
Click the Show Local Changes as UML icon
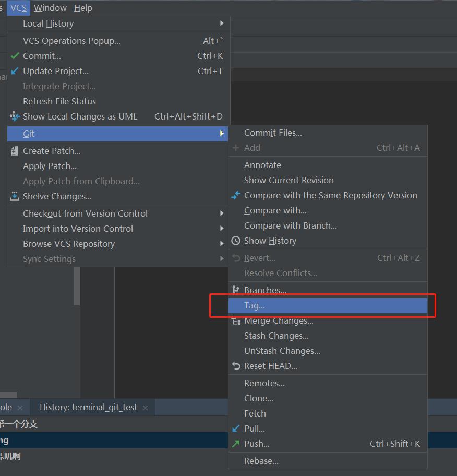click(x=15, y=116)
